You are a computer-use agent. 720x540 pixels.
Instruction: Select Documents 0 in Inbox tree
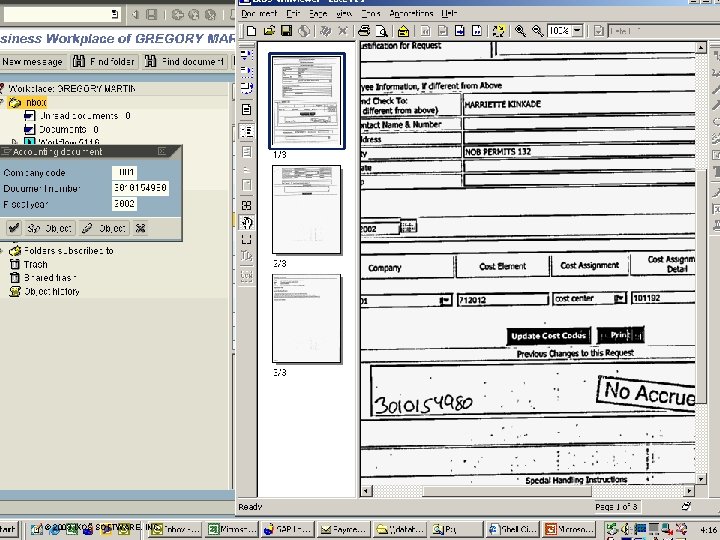68,129
